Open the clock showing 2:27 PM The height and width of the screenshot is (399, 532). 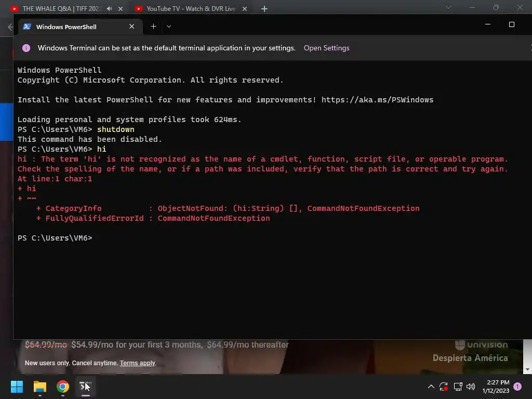point(496,387)
